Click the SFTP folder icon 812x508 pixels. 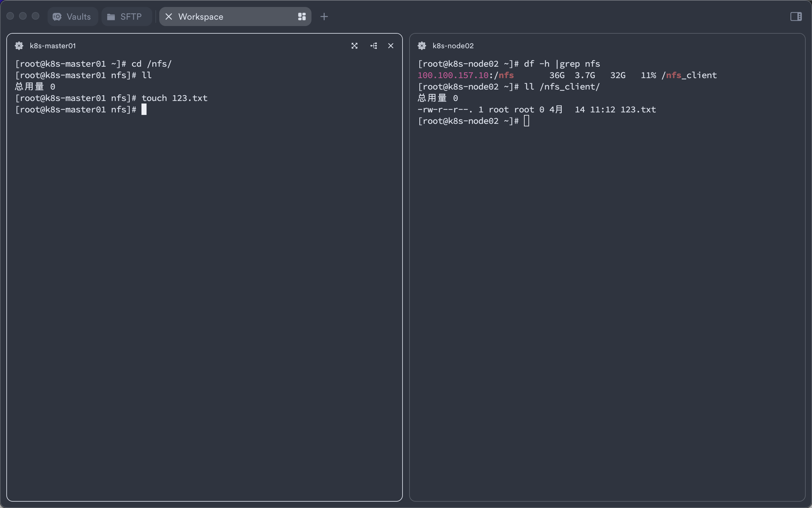111,17
